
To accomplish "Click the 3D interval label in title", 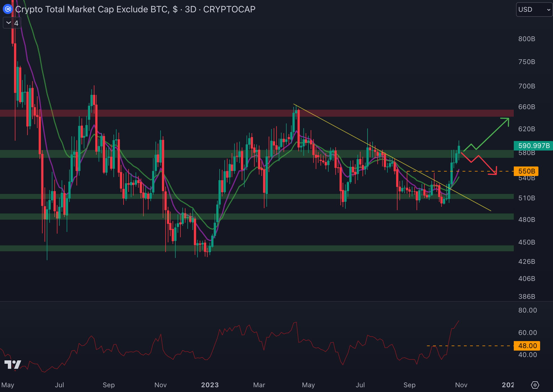I will (190, 9).
